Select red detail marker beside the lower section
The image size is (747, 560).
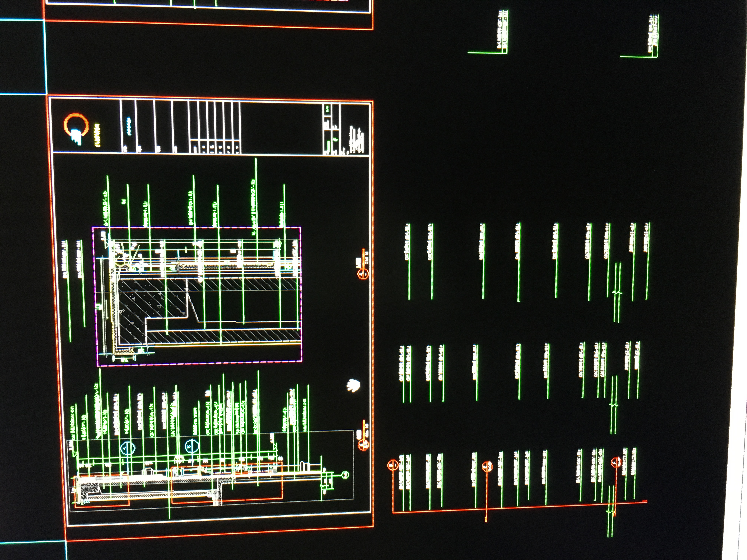(x=363, y=445)
